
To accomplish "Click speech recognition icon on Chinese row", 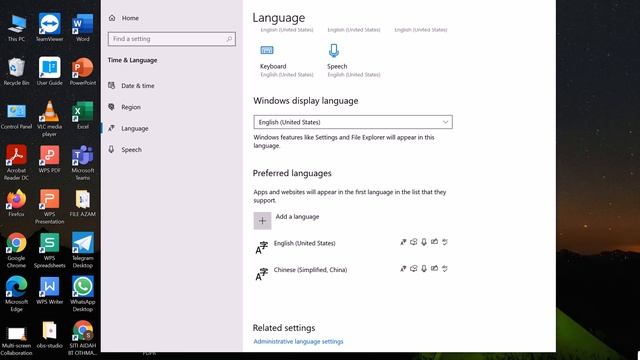I will tap(424, 269).
